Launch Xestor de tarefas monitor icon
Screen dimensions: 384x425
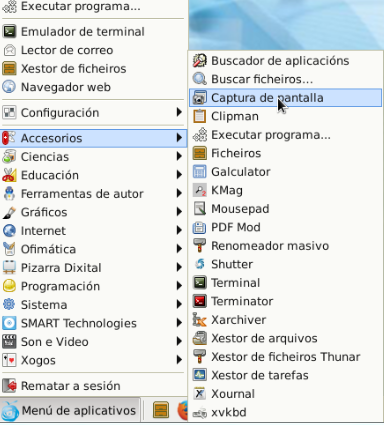[200, 375]
